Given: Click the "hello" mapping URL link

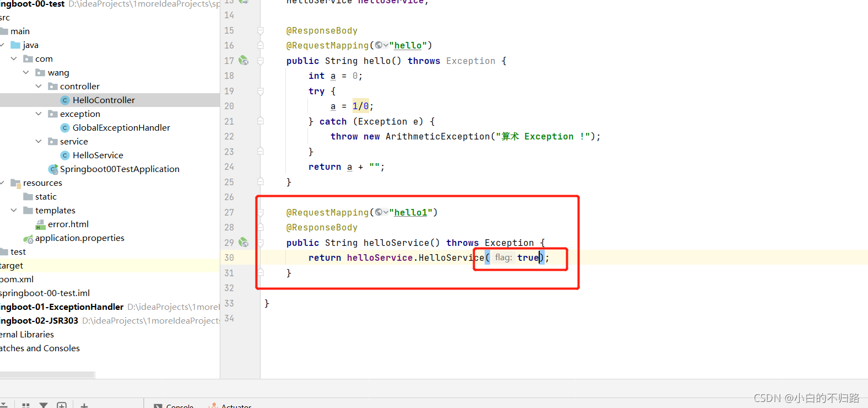Looking at the screenshot, I should click(408, 45).
